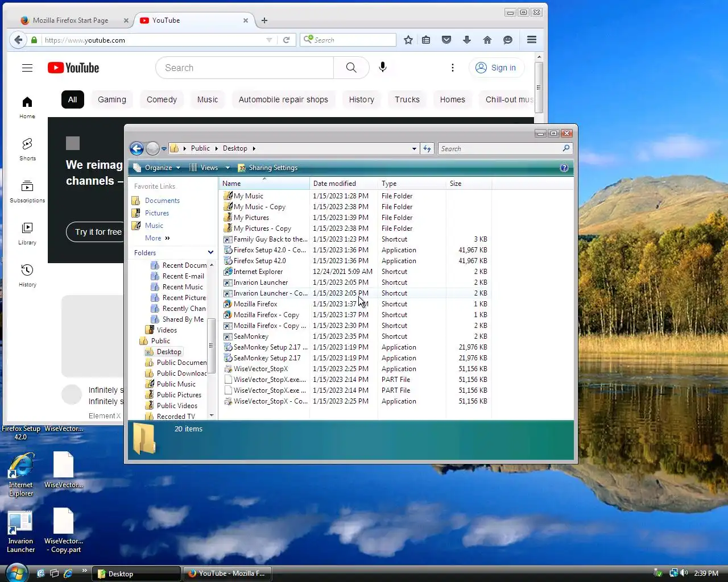The width and height of the screenshot is (728, 582).
Task: Open Firefox downloads arrow icon
Action: click(x=467, y=40)
